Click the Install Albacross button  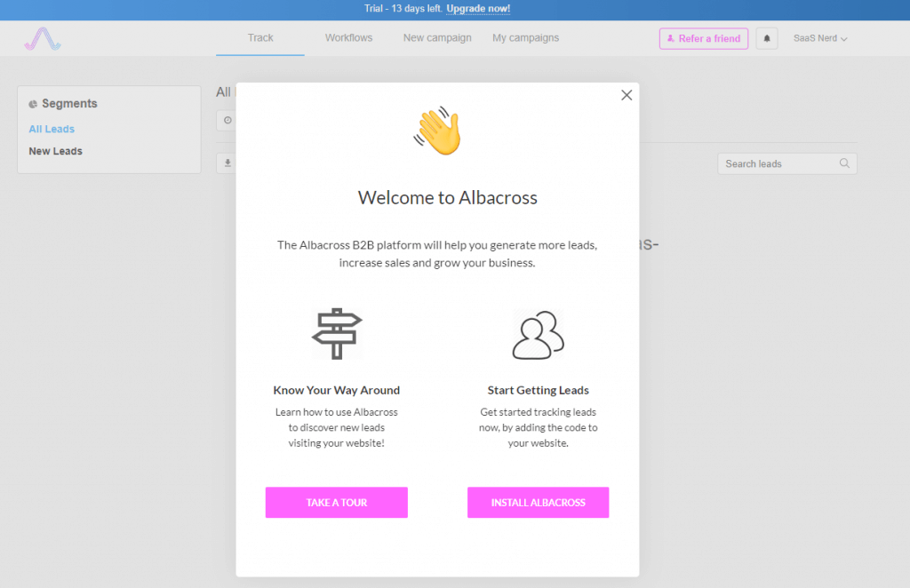click(538, 502)
